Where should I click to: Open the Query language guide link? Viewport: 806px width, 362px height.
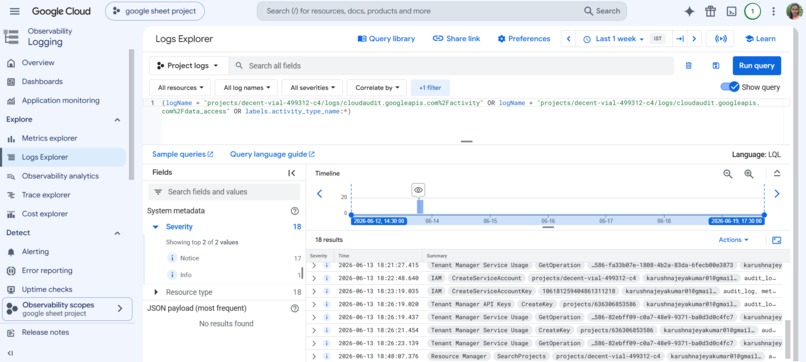coord(272,154)
